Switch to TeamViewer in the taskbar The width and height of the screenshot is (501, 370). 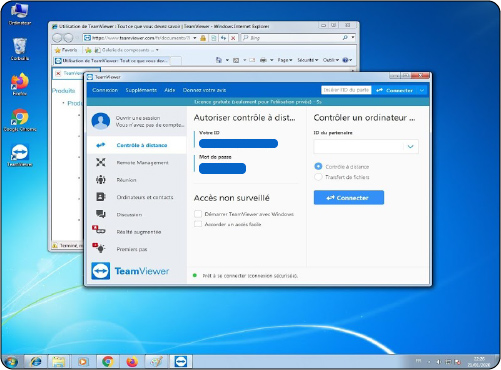point(181,362)
